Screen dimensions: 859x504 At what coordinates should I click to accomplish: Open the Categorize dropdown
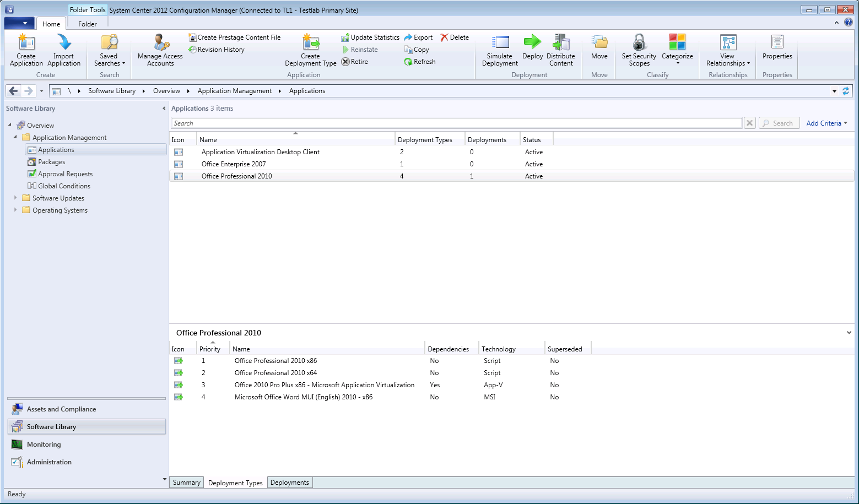(x=677, y=50)
